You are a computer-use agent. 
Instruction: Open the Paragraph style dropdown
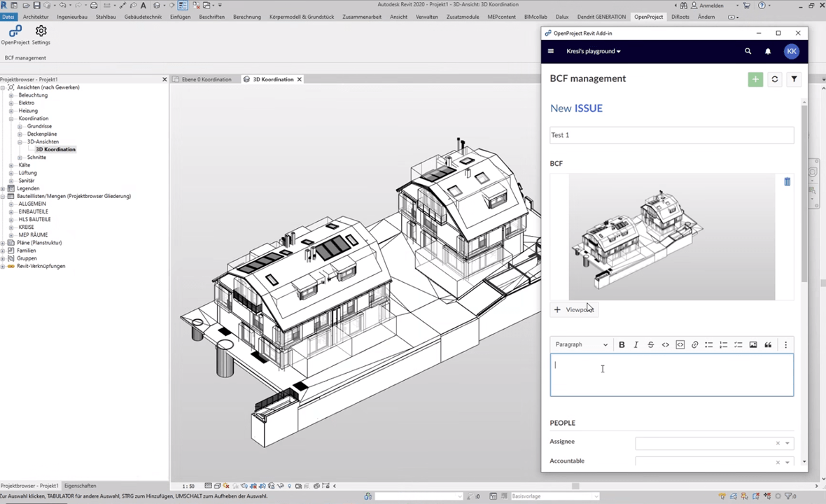pos(581,344)
